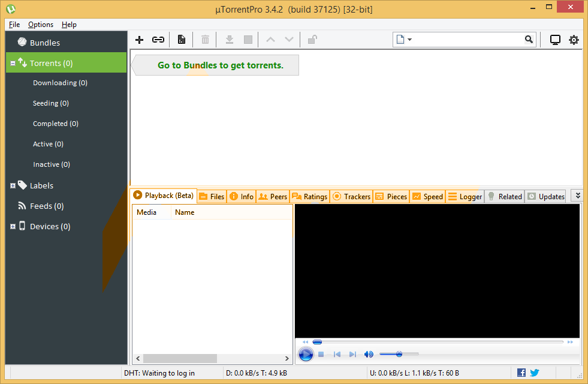Click in the search input field
Viewport: 588px width, 384px height.
tap(468, 40)
